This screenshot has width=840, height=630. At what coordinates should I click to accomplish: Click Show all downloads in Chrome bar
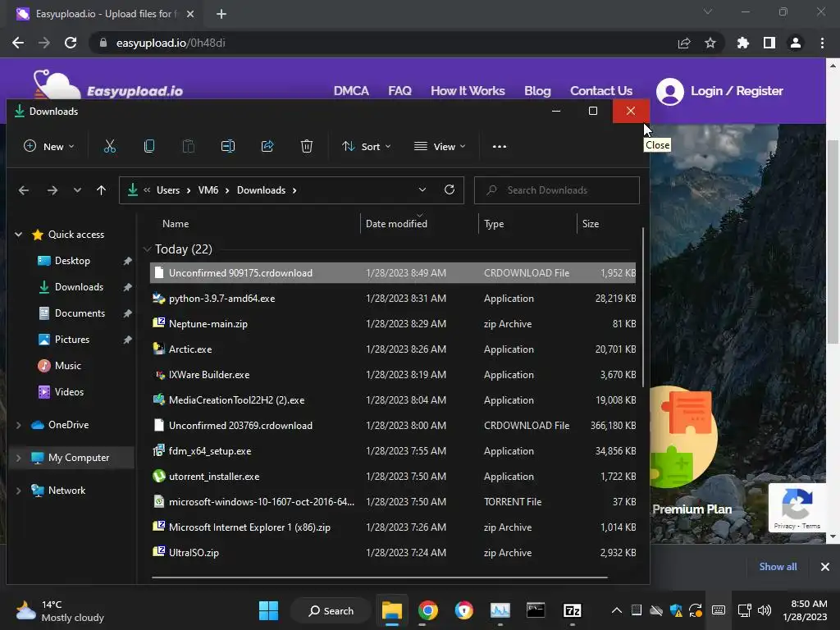(778, 567)
